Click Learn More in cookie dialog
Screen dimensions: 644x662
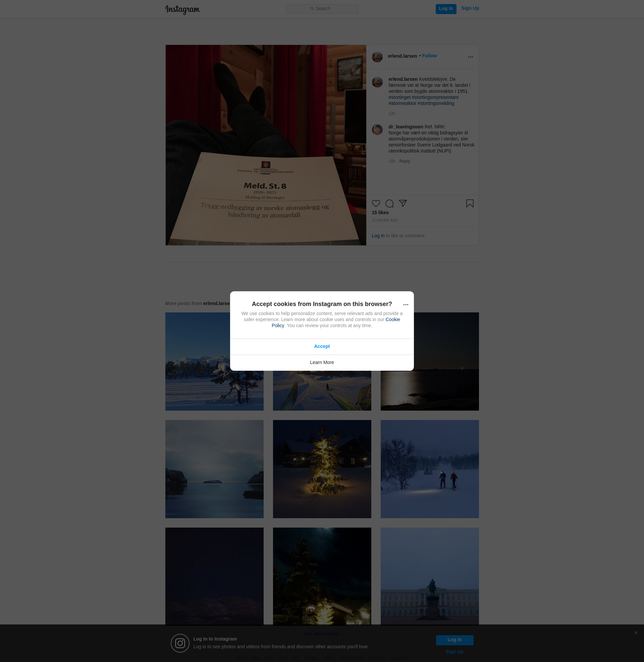pyautogui.click(x=322, y=363)
